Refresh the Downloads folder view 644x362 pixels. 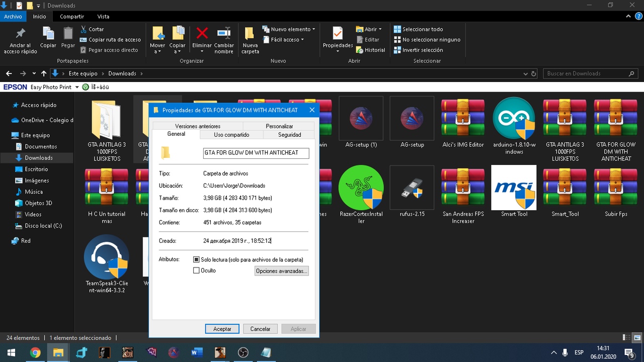[533, 73]
